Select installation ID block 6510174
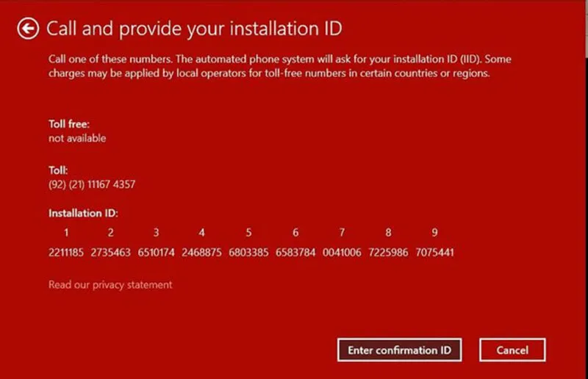The width and height of the screenshot is (588, 379). click(156, 252)
